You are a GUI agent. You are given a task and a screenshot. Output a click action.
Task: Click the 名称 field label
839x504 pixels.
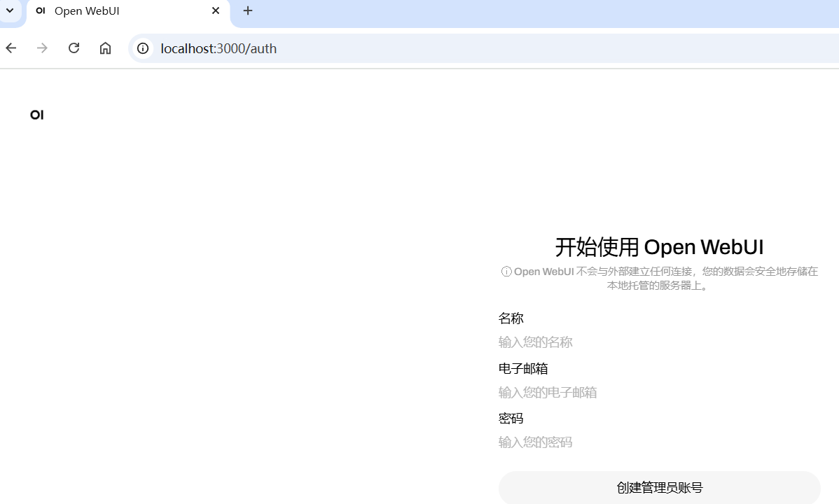pos(511,318)
